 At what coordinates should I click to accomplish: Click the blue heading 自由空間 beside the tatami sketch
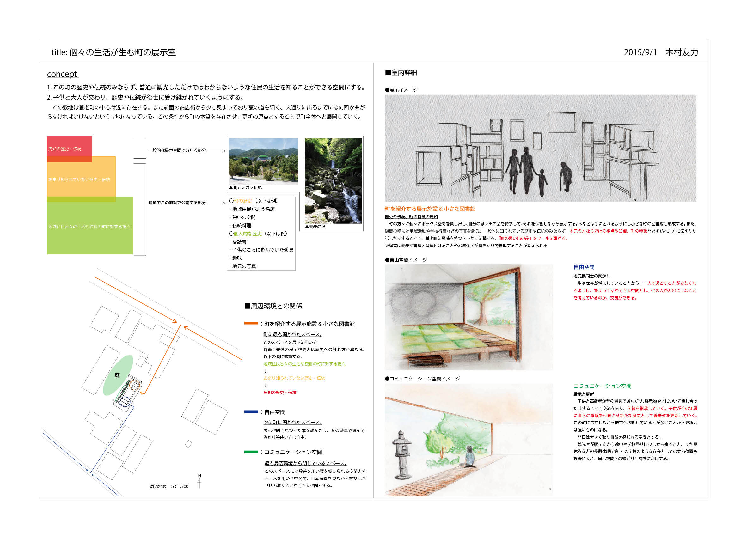click(584, 267)
